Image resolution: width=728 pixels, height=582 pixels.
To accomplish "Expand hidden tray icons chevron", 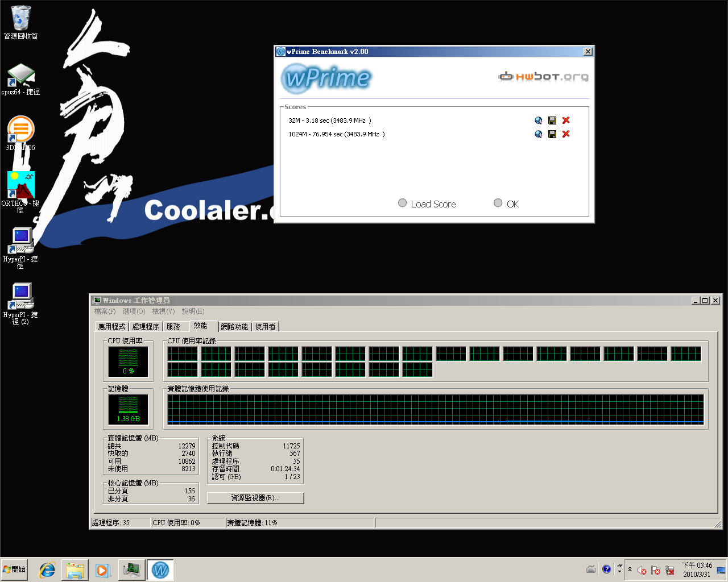I will click(x=630, y=569).
